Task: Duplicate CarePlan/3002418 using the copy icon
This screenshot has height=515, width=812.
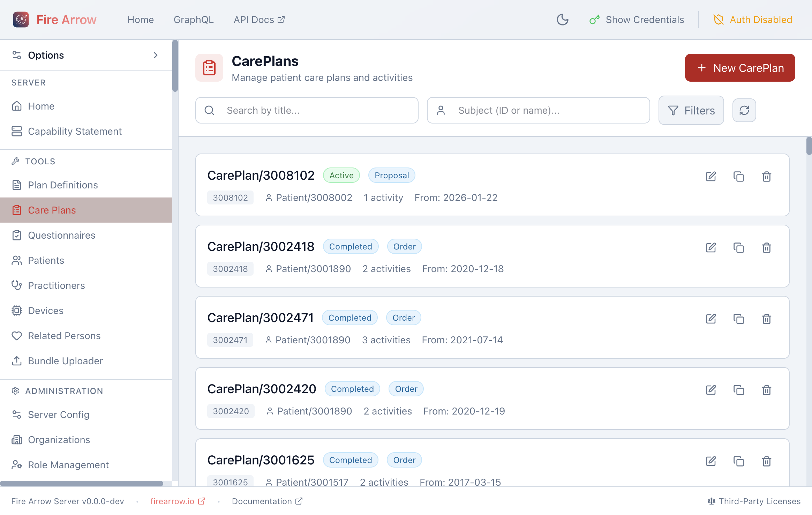Action: coord(738,248)
